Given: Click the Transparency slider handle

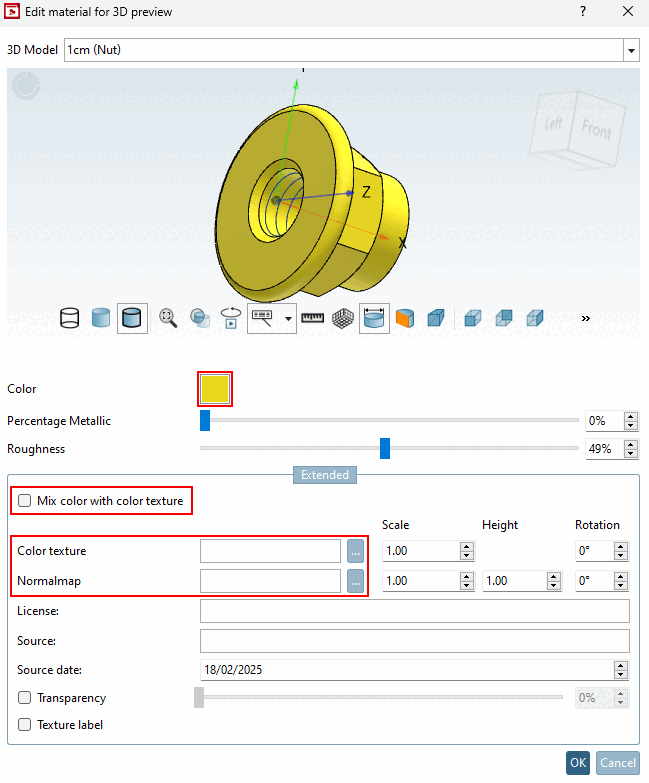Looking at the screenshot, I should [x=199, y=697].
